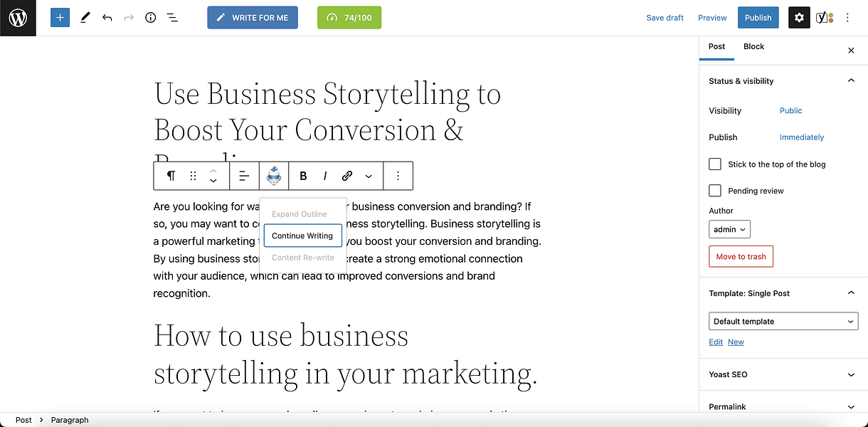868x427 pixels.
Task: Click the WordPress logo icon
Action: click(x=18, y=18)
